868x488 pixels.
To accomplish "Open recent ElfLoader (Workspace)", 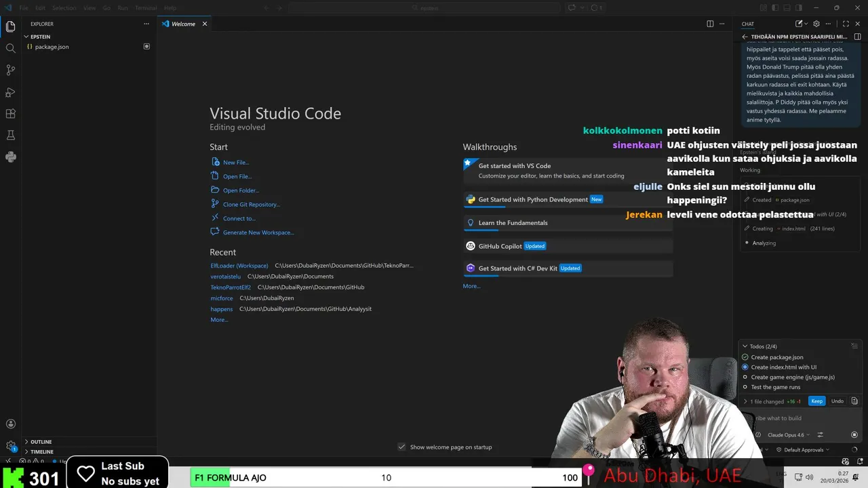I will 239,266.
